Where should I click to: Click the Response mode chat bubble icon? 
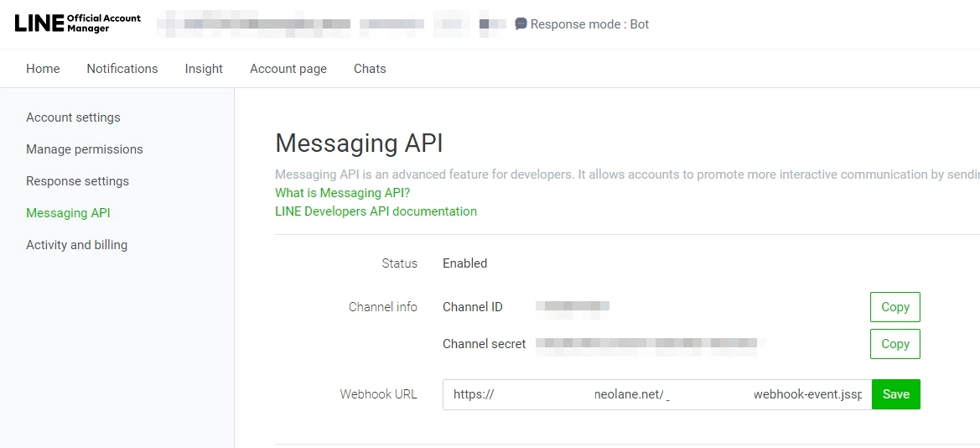coord(521,24)
